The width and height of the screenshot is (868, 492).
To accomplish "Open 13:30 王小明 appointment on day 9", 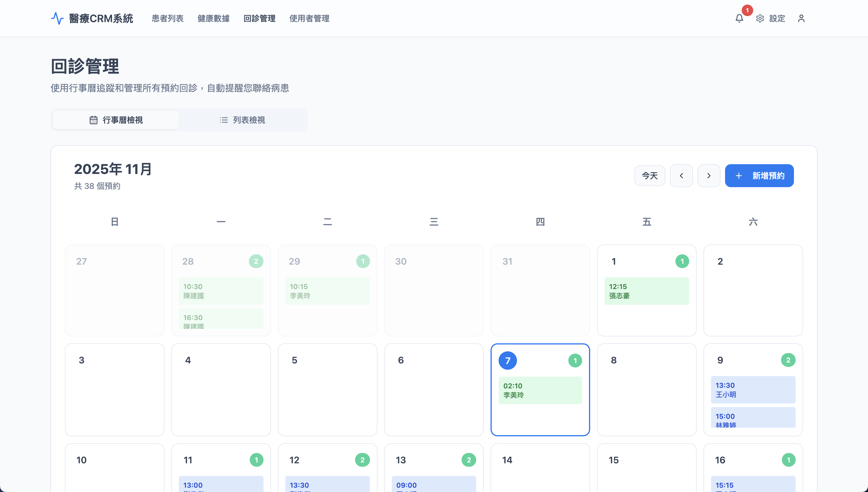I will click(x=753, y=390).
